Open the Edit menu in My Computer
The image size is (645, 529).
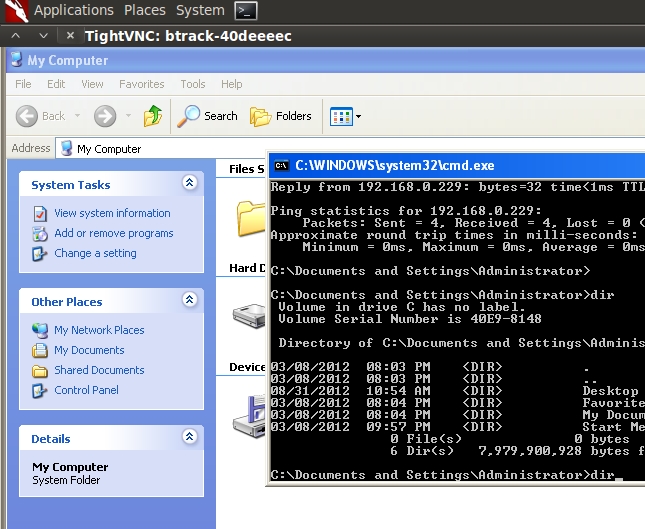(56, 84)
